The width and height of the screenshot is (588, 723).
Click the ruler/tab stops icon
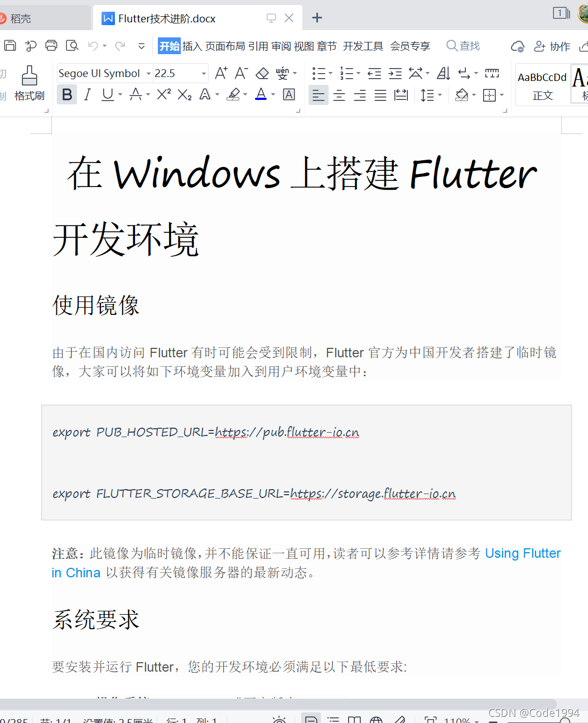pyautogui.click(x=492, y=73)
